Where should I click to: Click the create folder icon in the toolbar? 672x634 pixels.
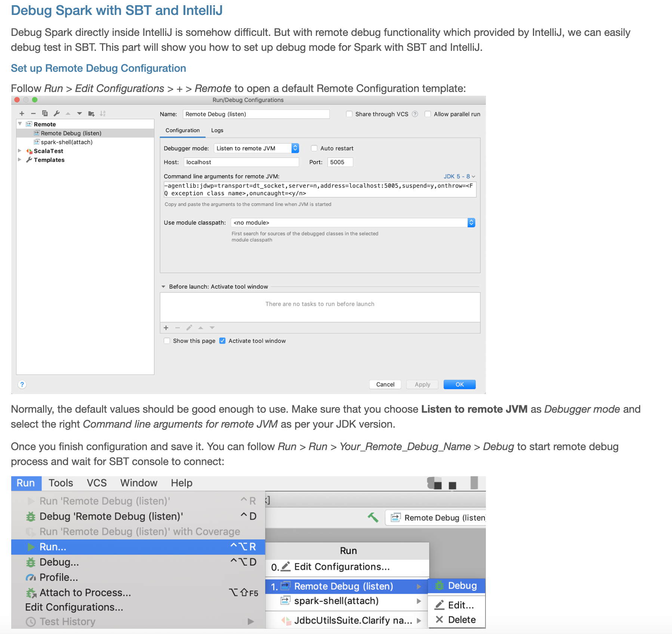pyautogui.click(x=91, y=113)
